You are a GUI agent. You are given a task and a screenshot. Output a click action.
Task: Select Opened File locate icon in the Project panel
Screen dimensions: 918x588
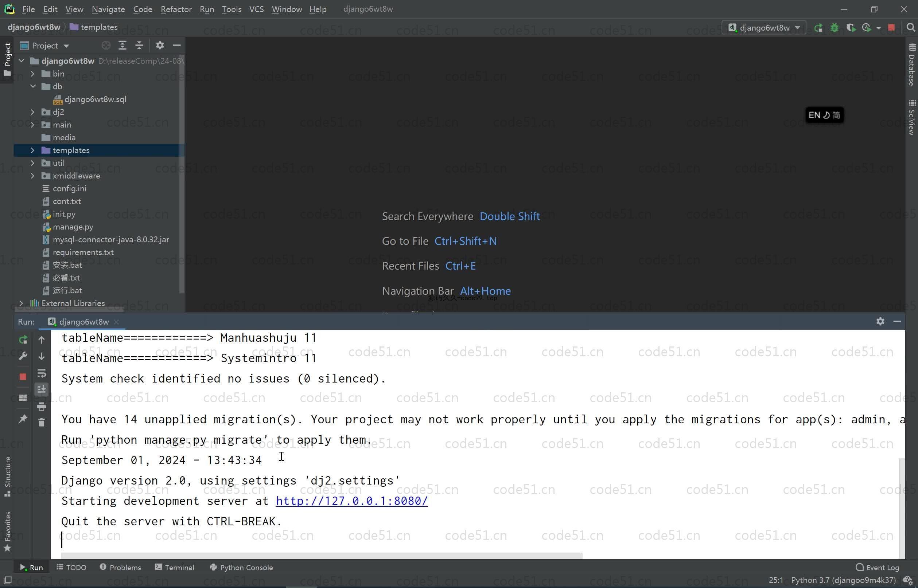106,46
